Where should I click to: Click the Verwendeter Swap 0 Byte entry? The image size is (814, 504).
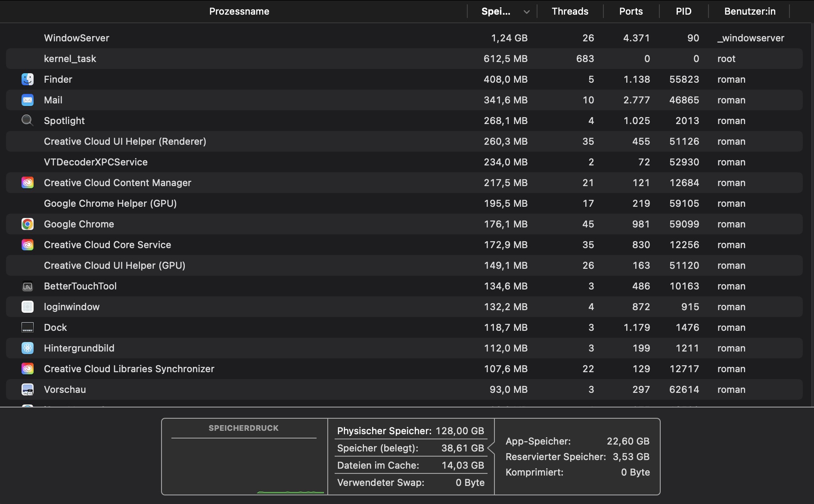coord(410,482)
